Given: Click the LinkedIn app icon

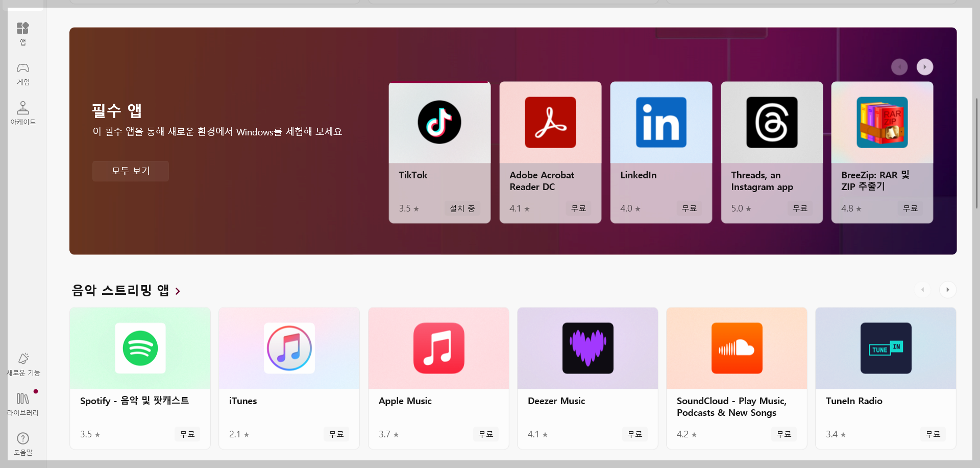Looking at the screenshot, I should click(661, 123).
